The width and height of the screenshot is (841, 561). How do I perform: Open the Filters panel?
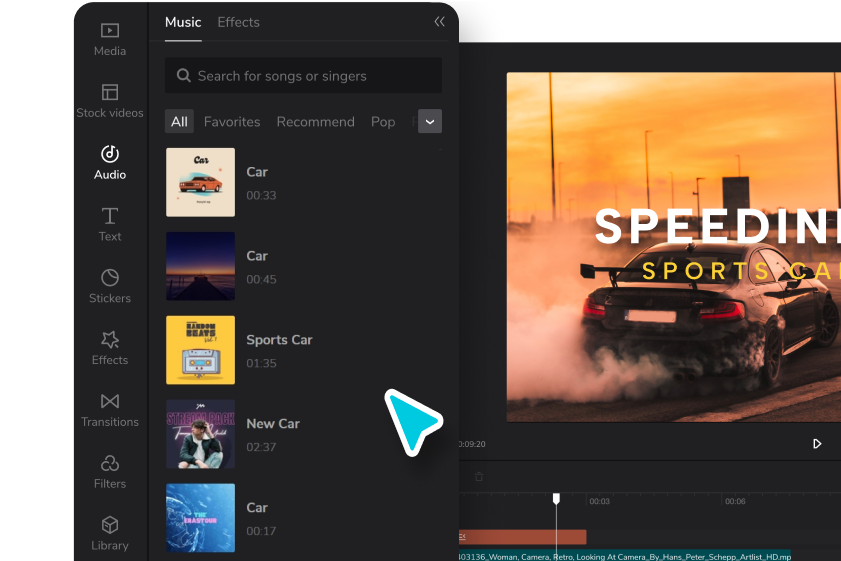(110, 472)
